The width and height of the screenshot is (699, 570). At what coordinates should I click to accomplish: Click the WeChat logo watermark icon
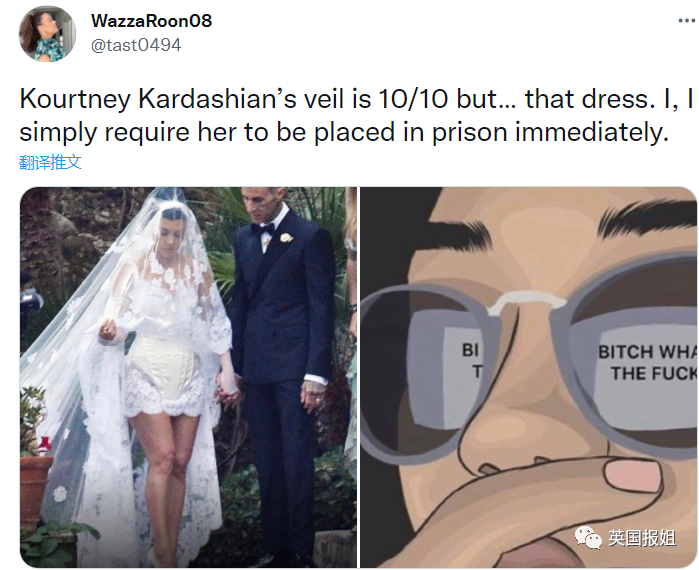589,537
